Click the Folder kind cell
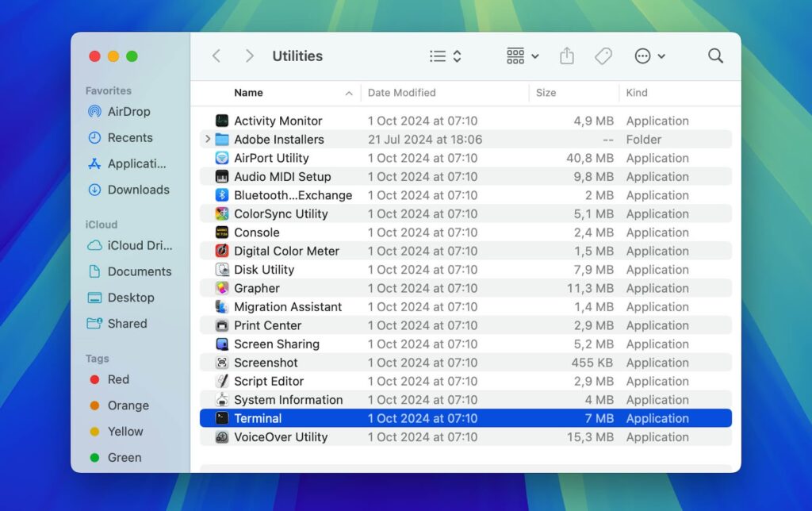 (x=644, y=140)
